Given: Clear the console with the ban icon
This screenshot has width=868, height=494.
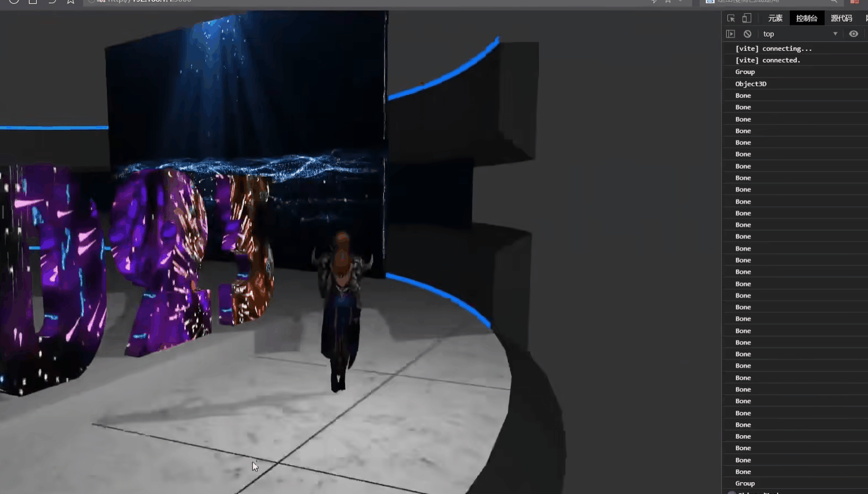Looking at the screenshot, I should [747, 34].
